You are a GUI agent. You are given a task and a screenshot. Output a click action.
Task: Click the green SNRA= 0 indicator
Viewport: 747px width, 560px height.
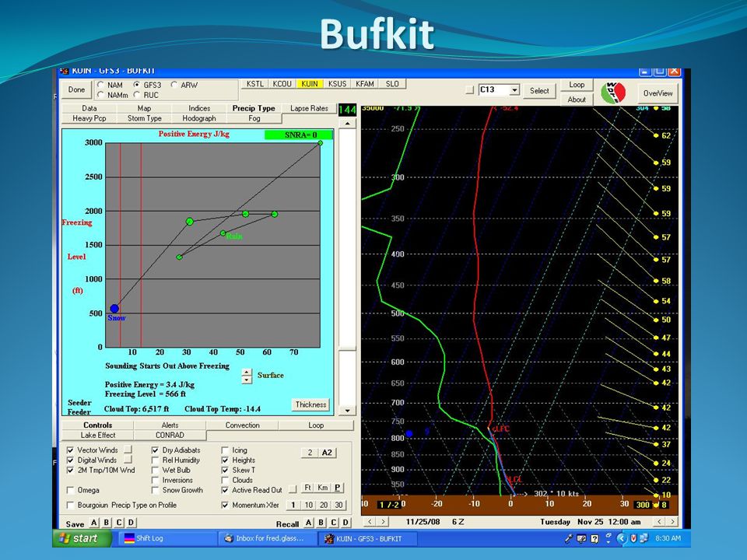(299, 135)
